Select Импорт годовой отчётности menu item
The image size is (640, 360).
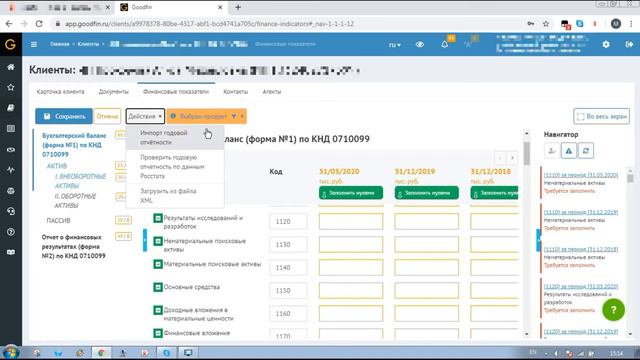175,138
